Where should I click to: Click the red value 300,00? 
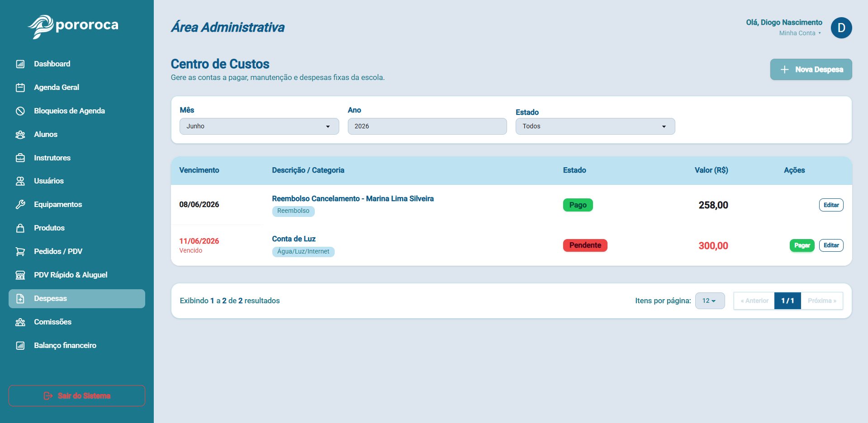point(713,246)
